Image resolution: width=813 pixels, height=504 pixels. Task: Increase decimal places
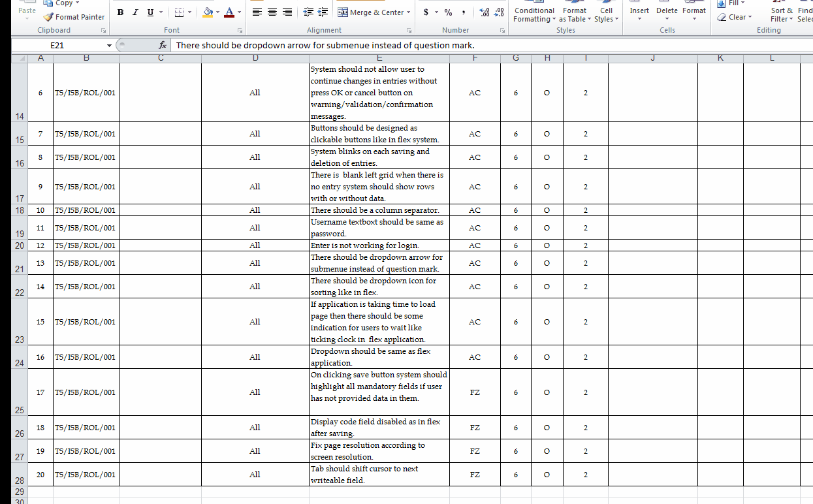484,12
